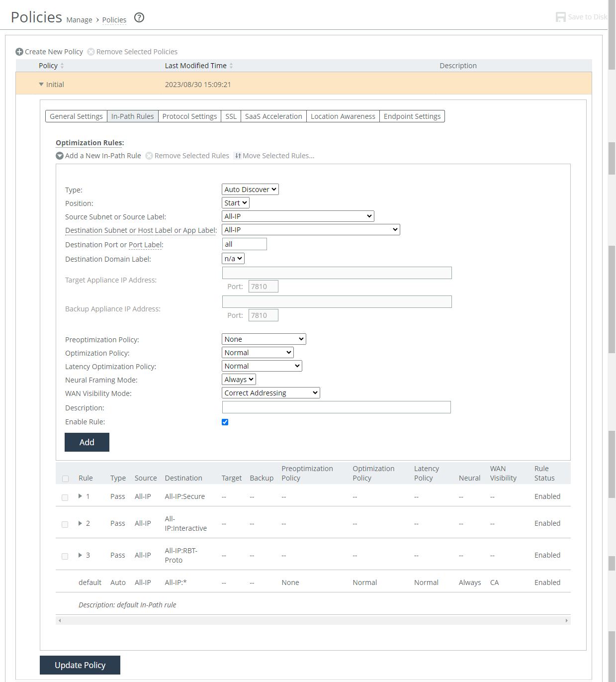Click the help question mark icon
616x682 pixels.
click(x=139, y=17)
